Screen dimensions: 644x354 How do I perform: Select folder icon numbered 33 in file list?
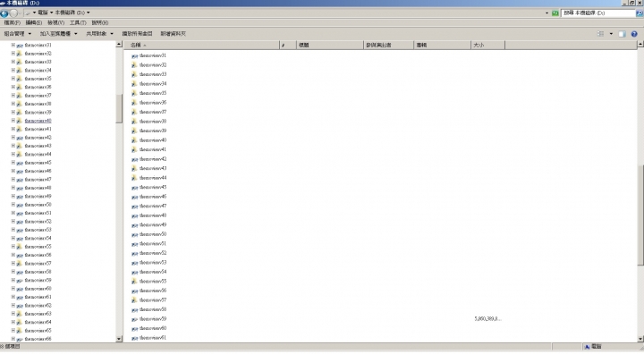134,74
